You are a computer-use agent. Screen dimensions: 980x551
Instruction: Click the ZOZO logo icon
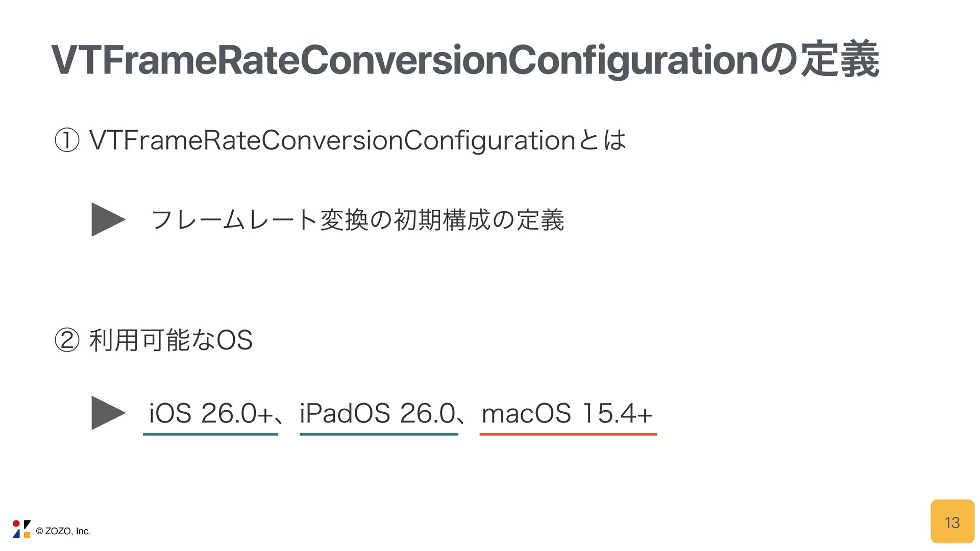(21, 529)
